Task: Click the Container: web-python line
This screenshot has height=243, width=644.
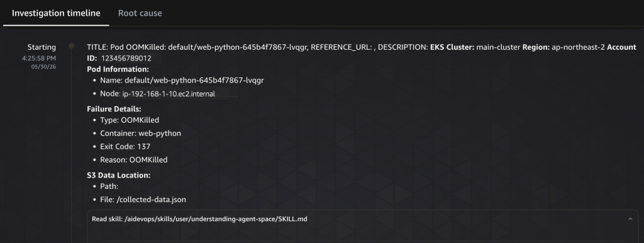Action: pos(140,133)
